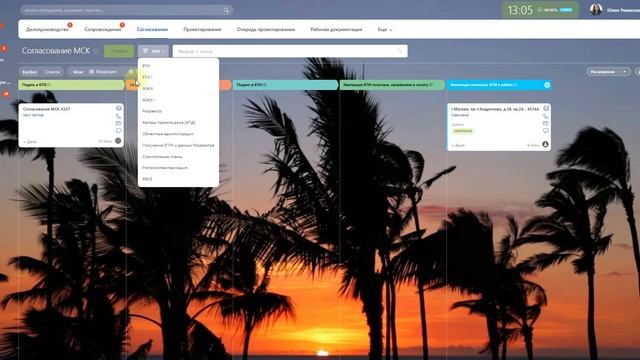
Task: Star the Согласование МСК page title
Action: (96, 51)
